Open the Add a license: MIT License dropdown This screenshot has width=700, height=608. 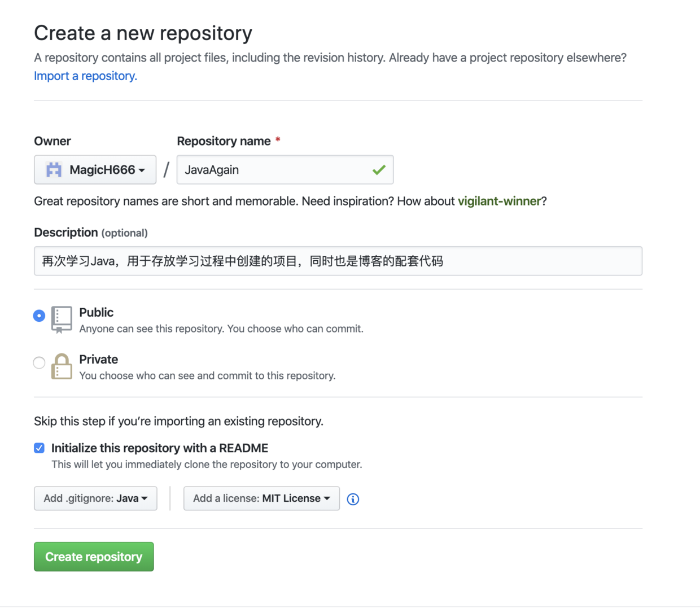point(261,498)
